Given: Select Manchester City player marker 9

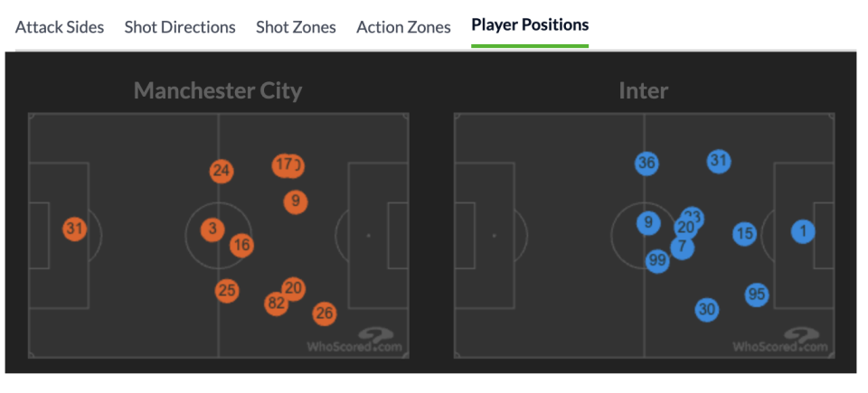Looking at the screenshot, I should [295, 201].
